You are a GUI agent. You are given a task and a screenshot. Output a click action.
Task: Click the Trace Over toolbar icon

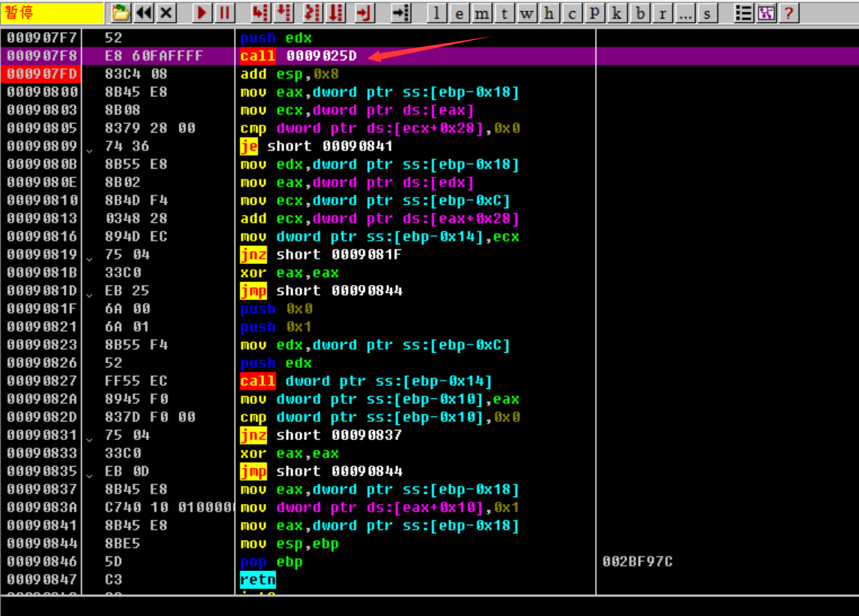(335, 13)
